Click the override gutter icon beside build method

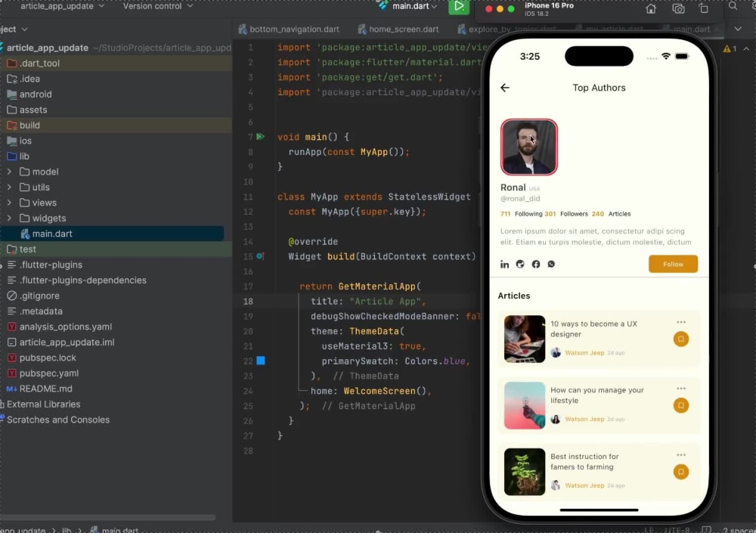click(260, 256)
